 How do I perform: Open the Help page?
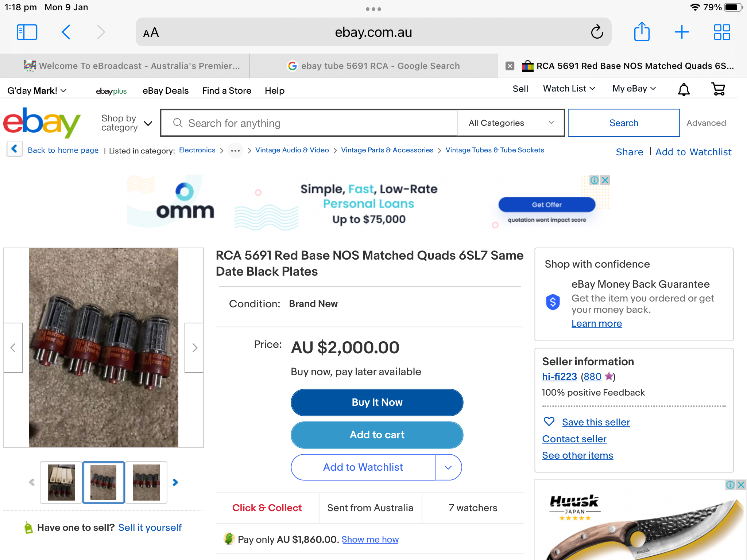point(275,91)
